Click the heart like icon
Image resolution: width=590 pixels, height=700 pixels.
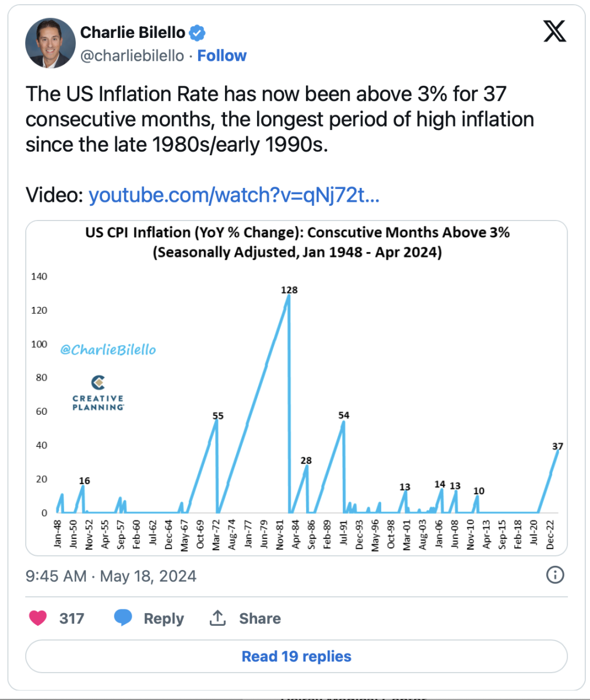point(38,618)
